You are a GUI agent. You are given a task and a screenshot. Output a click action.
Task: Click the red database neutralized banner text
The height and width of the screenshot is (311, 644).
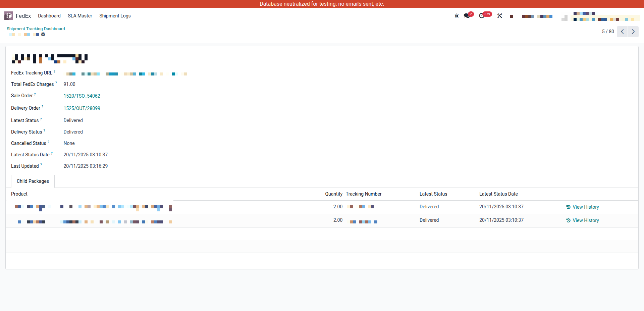pos(322,4)
